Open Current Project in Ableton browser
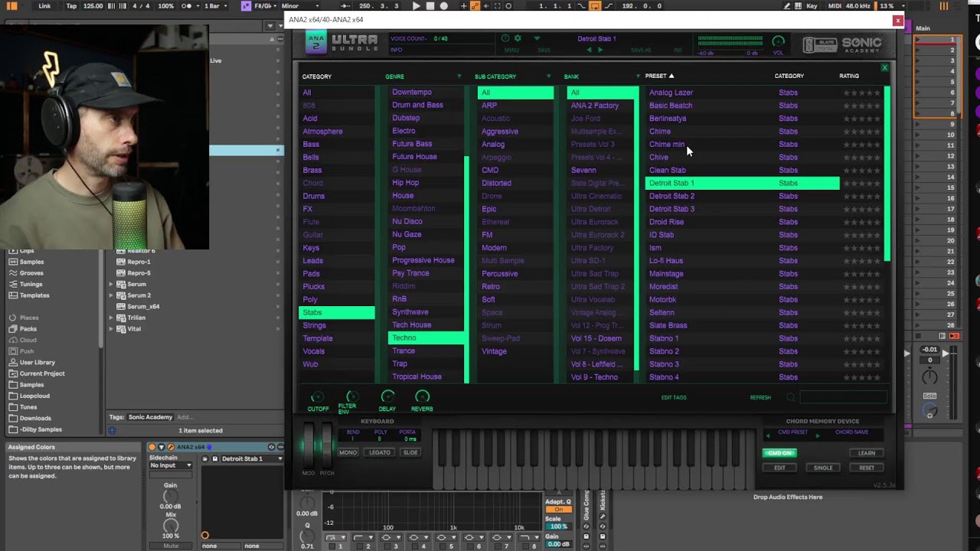Screen dimensions: 980x551 click(42, 373)
